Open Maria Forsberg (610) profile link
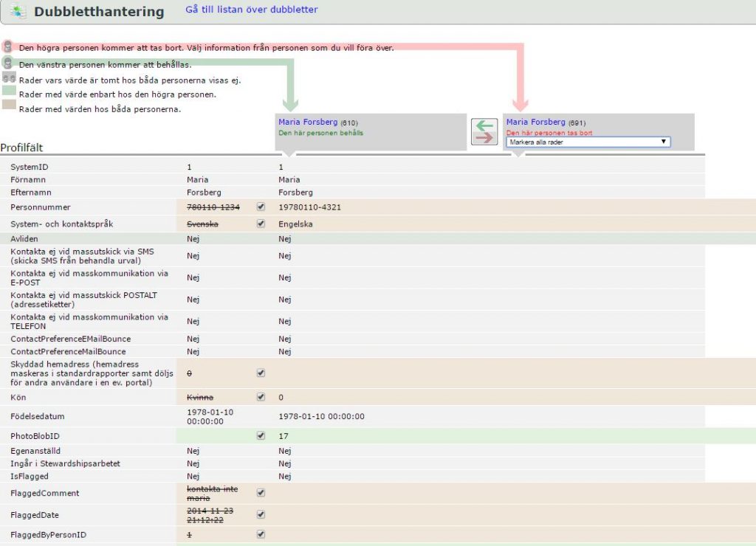 [x=308, y=122]
